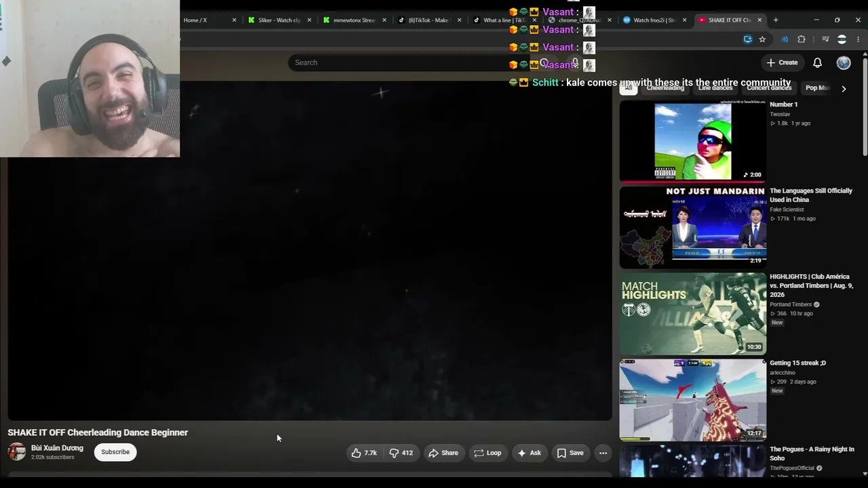
Task: Open the Bùi Xuân Dương channel name
Action: click(57, 448)
